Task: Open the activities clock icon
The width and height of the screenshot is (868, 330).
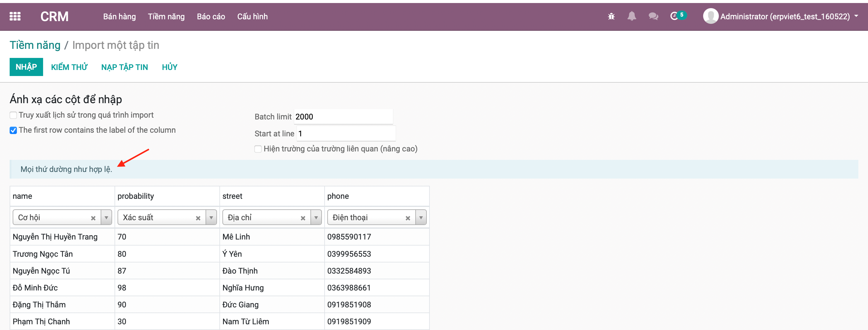Action: coord(674,16)
